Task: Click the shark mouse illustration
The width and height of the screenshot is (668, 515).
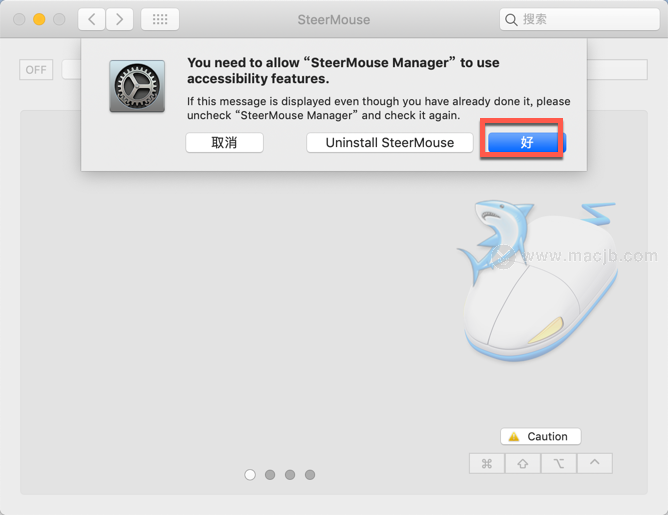Action: 538,281
